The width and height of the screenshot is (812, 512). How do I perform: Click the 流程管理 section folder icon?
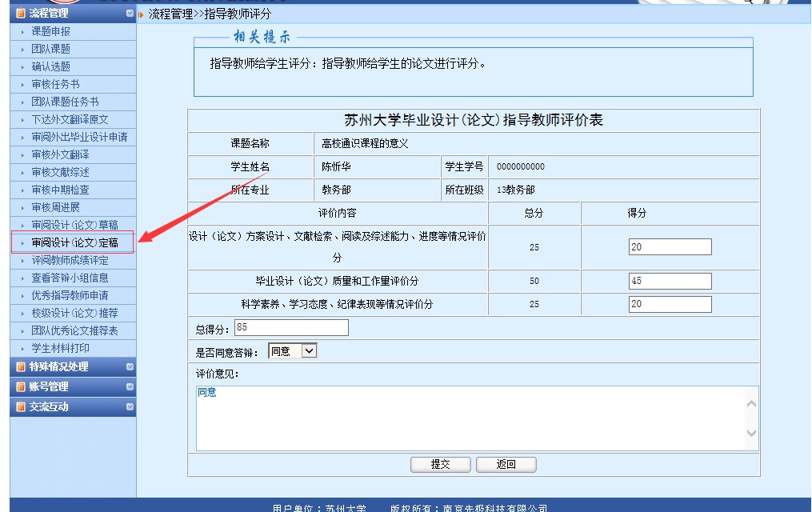21,13
